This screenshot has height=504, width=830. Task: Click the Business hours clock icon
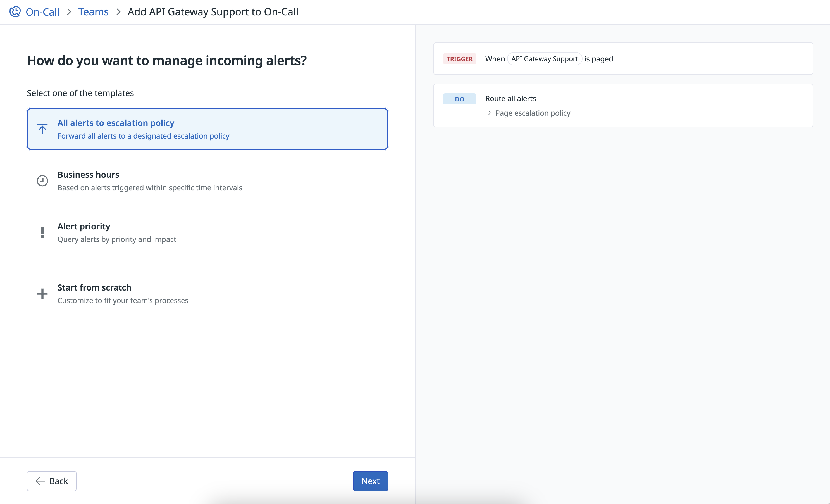click(42, 180)
